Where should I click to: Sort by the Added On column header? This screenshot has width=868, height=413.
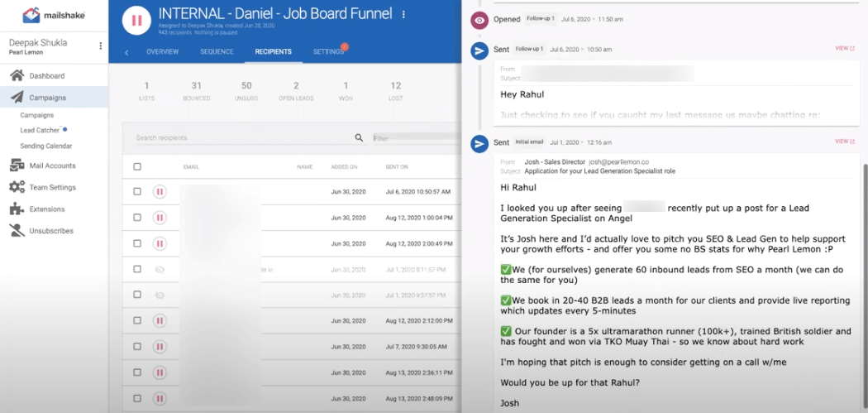click(x=345, y=167)
